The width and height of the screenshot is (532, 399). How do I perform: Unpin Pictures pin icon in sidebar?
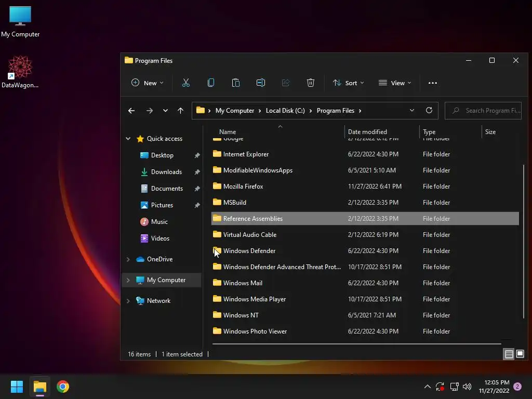tap(197, 205)
